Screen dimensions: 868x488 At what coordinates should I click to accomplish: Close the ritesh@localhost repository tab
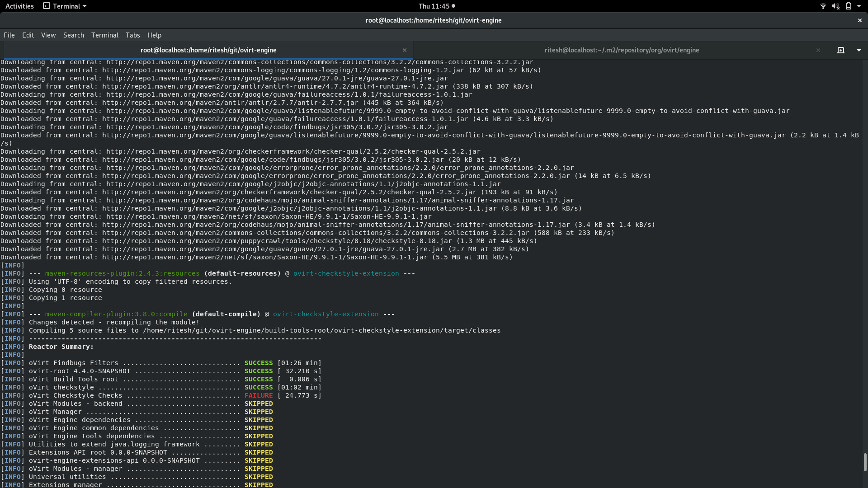tap(818, 50)
